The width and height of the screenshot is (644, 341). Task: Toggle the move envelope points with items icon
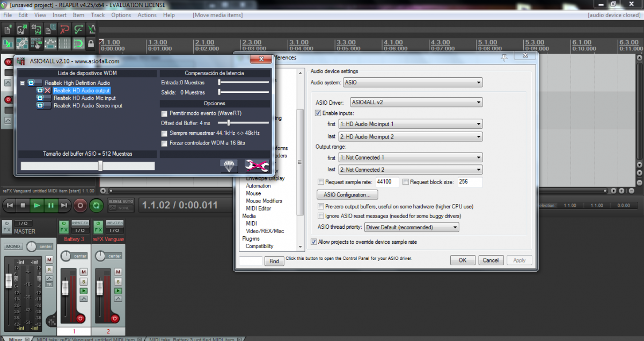[x=50, y=43]
